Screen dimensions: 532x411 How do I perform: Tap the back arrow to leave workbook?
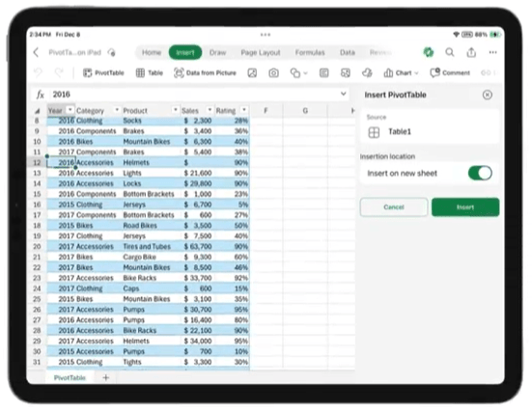pyautogui.click(x=37, y=52)
